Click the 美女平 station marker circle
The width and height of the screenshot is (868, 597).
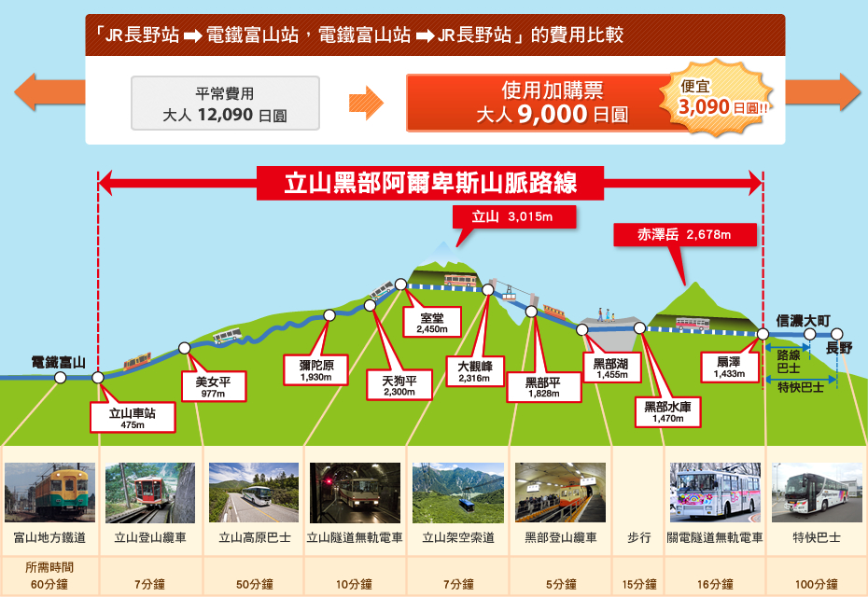coord(185,348)
